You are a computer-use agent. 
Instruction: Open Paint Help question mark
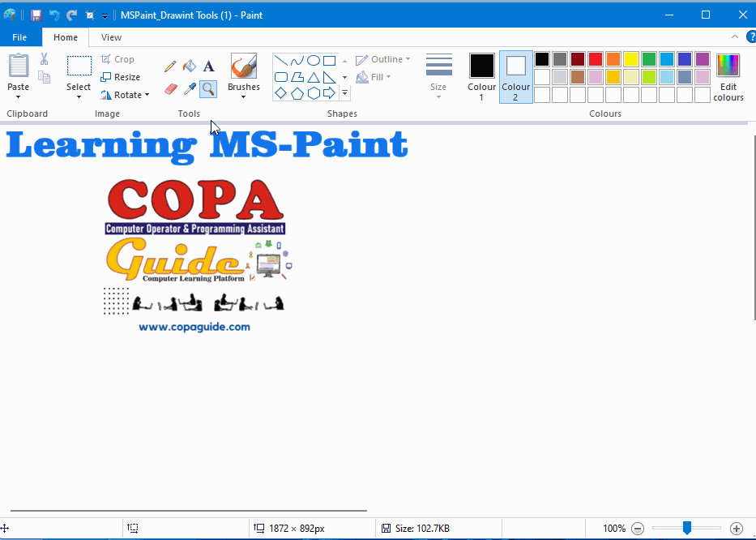(x=750, y=36)
